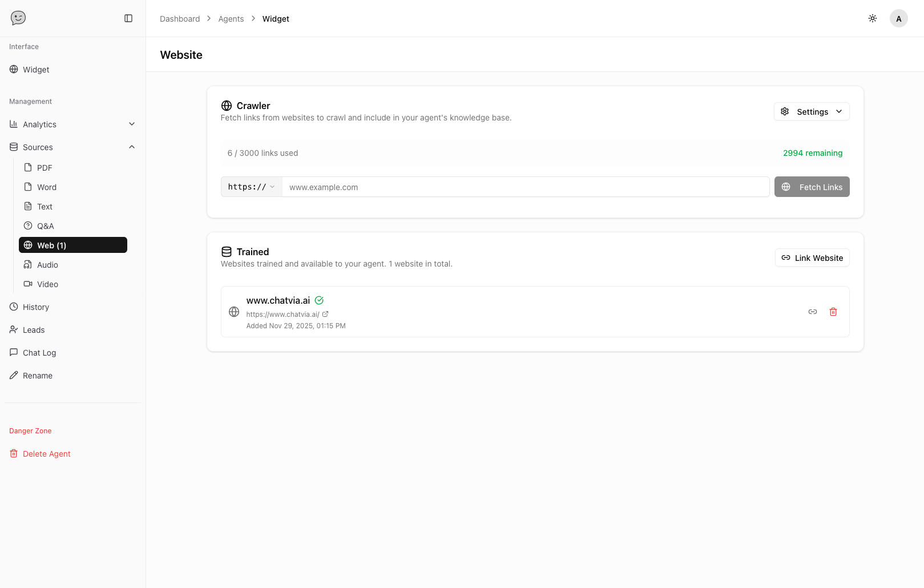Open the Audio source page
Screen dimensions: 924x588
tap(47, 265)
